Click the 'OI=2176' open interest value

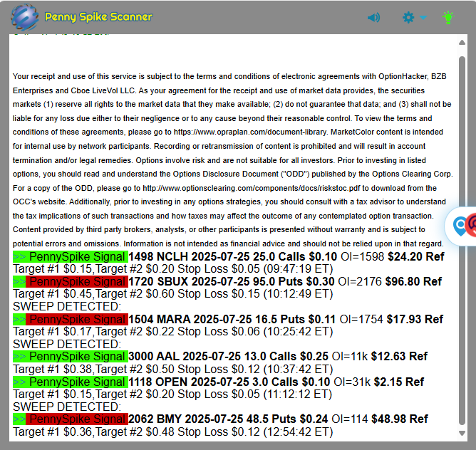click(x=360, y=281)
